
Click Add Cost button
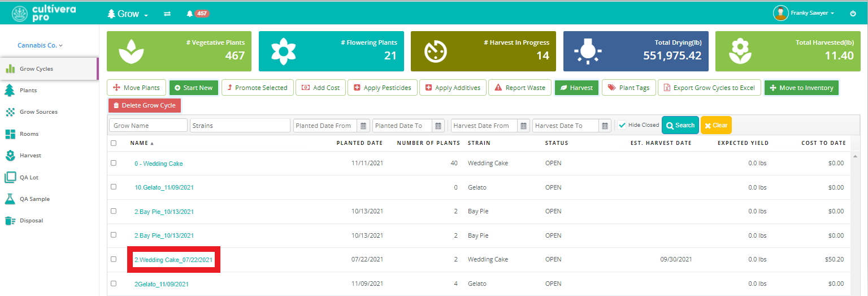(320, 88)
